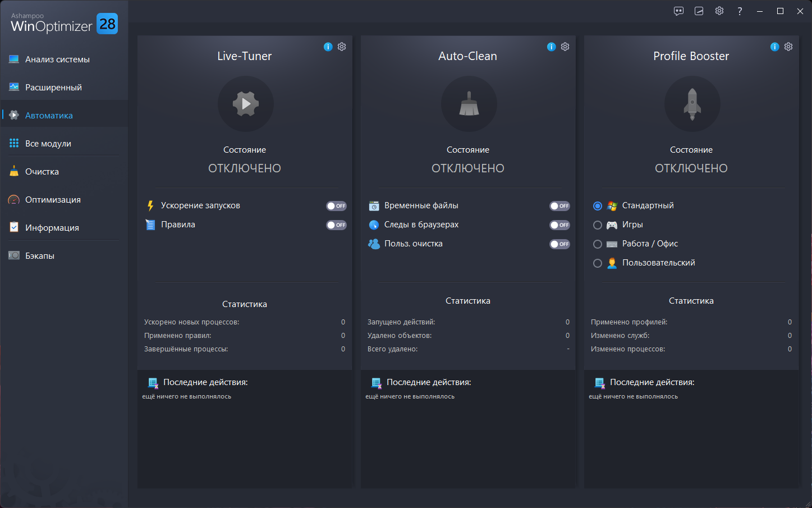Click Profile Booster info icon
The image size is (812, 508).
point(775,47)
